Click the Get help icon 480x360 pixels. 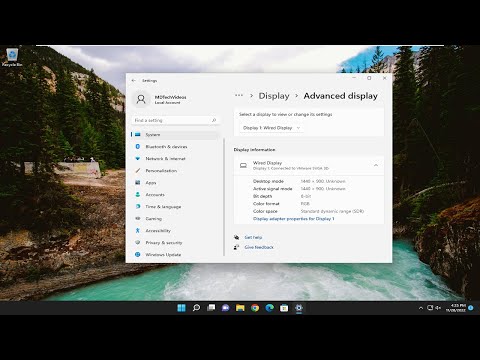pos(236,237)
